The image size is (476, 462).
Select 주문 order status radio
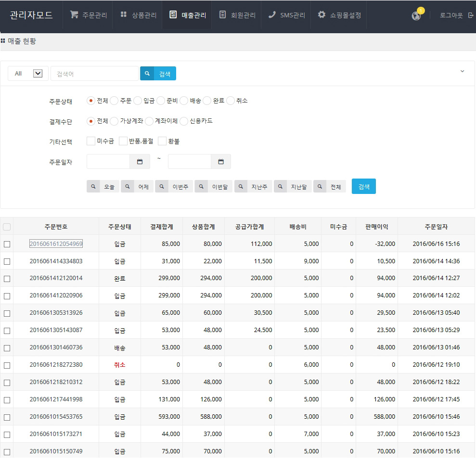pyautogui.click(x=114, y=101)
